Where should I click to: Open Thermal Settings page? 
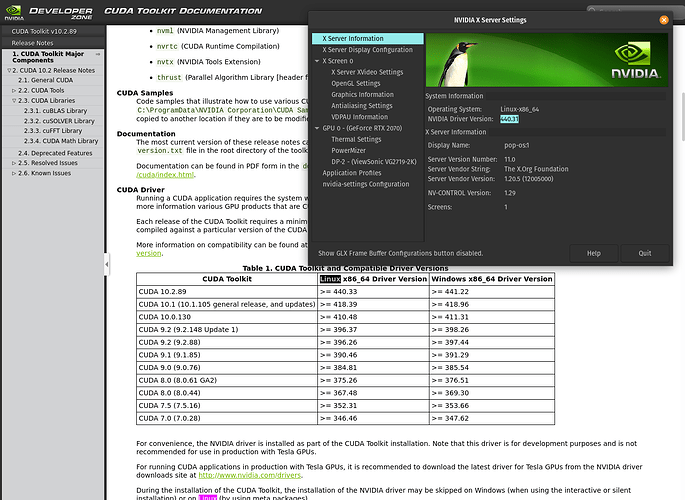[x=356, y=139]
